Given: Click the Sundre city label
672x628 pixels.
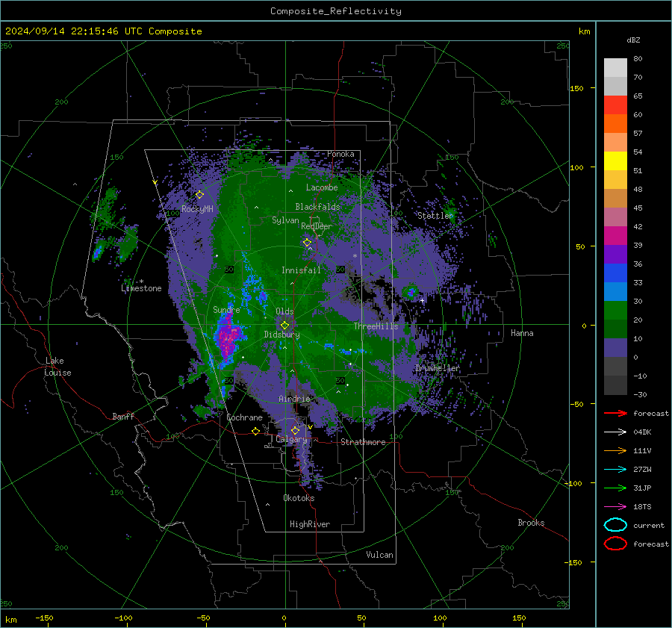Looking at the screenshot, I should tap(226, 310).
